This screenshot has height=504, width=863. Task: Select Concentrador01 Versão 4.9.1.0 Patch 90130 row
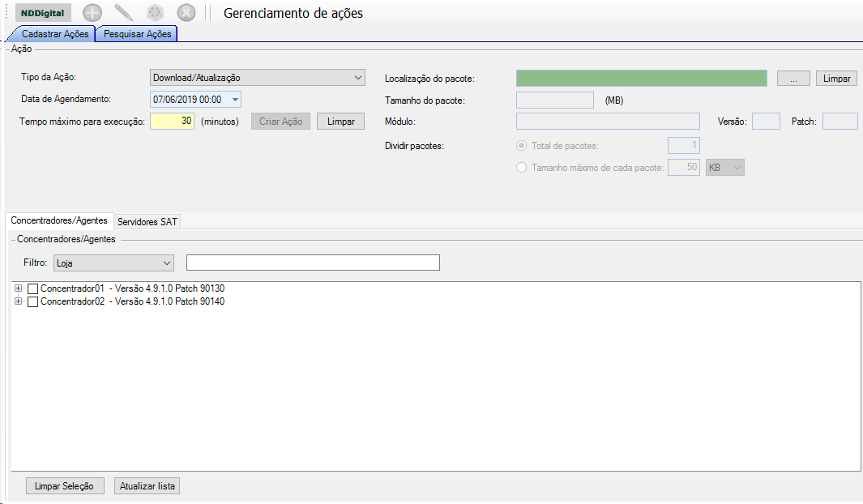pos(133,288)
